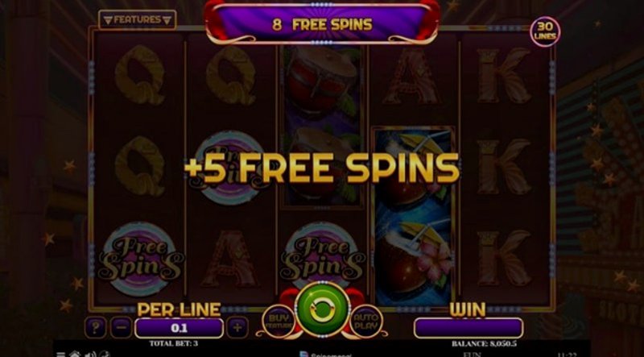Viewport: 644px width, 357px height.
Task: Click the Win amount display
Action: pos(469,328)
